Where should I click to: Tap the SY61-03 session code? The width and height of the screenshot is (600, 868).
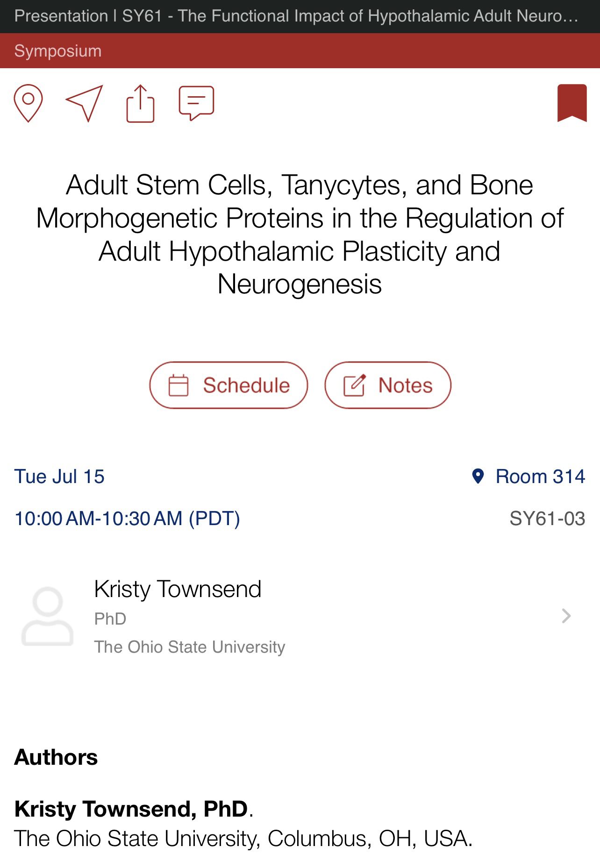(x=547, y=519)
